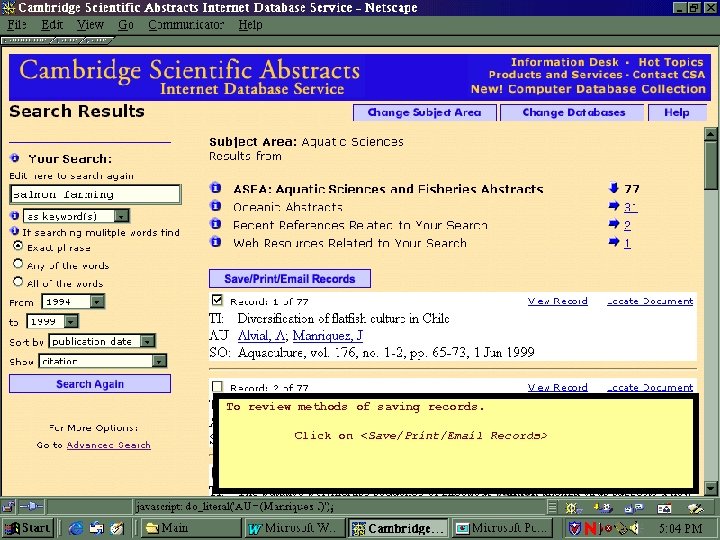Click the Save/Print/Email Records button
Image resolution: width=720 pixels, height=540 pixels.
click(290, 279)
